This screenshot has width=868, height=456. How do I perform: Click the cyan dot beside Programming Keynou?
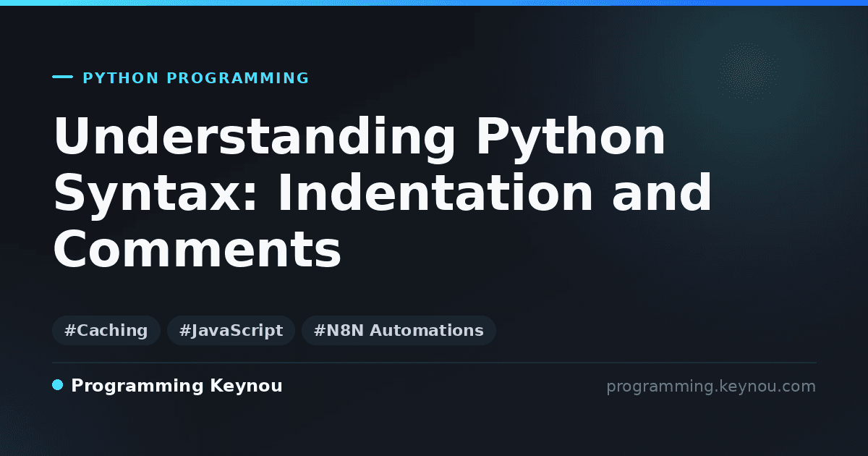(x=58, y=385)
